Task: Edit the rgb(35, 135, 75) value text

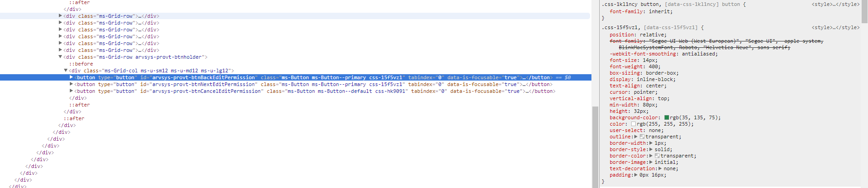Action: 694,117
